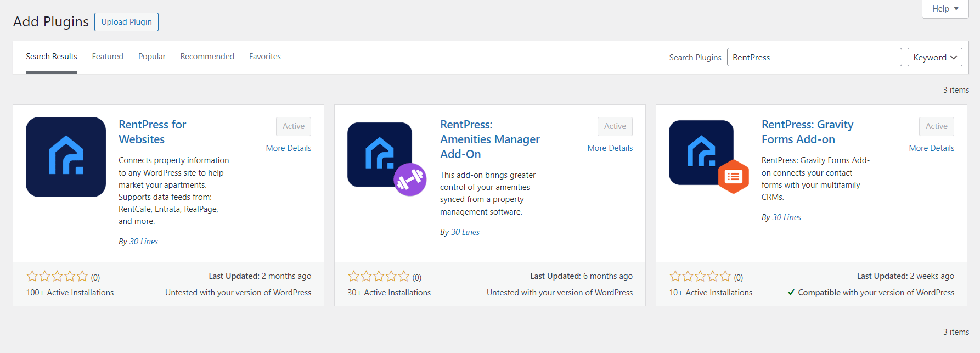
Task: Click the Gravity Forms Add-on plugin icon
Action: pos(709,157)
